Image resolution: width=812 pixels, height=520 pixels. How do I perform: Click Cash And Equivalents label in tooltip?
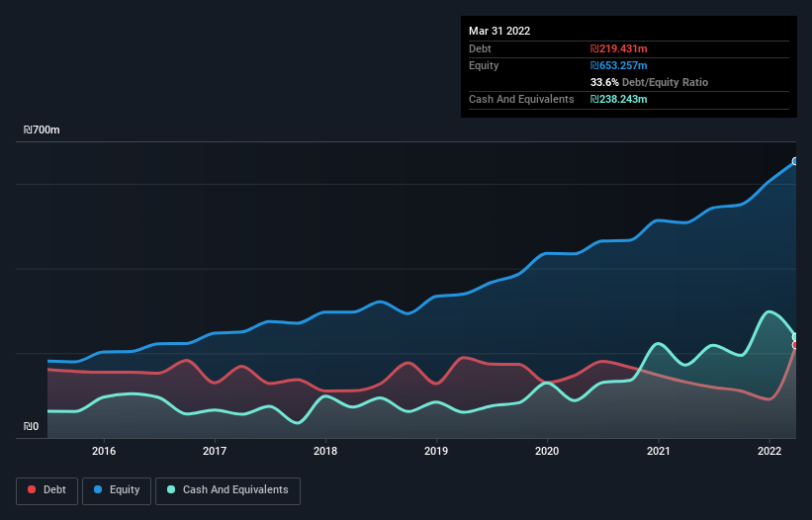point(521,99)
